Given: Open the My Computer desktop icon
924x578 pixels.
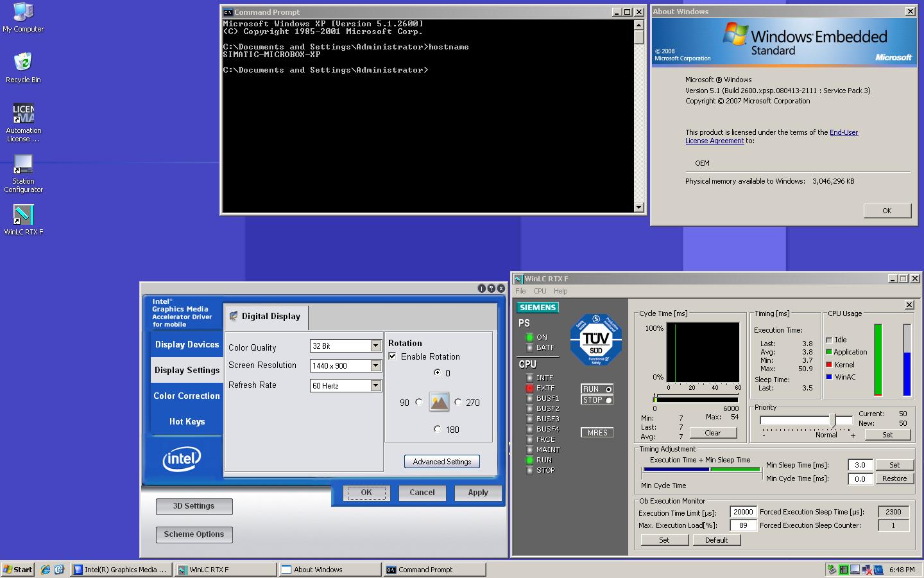Looking at the screenshot, I should pyautogui.click(x=23, y=17).
